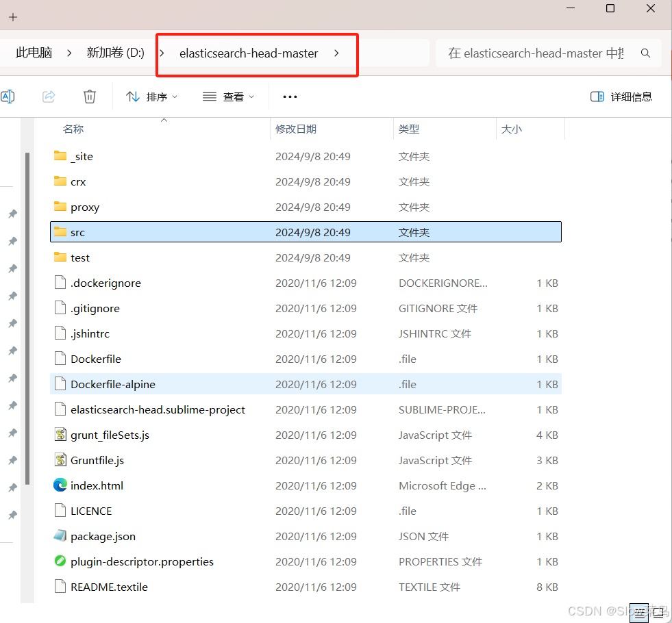Click the search magnifier icon
The image size is (672, 623).
point(645,53)
